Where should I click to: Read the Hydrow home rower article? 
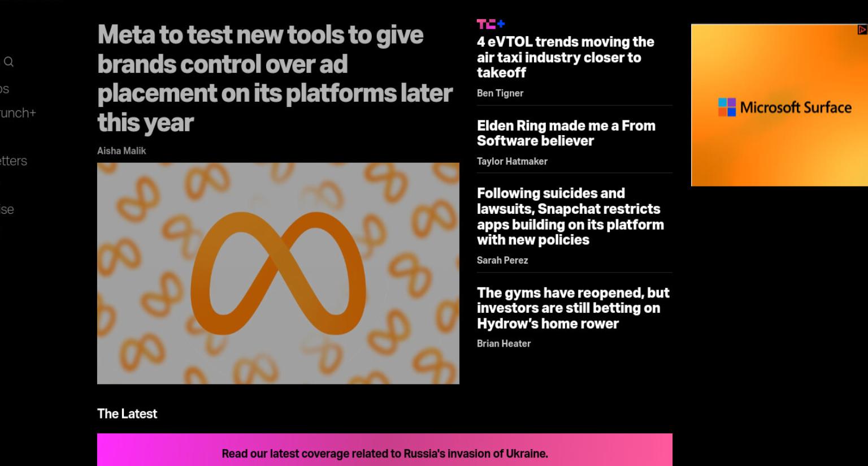pos(573,308)
